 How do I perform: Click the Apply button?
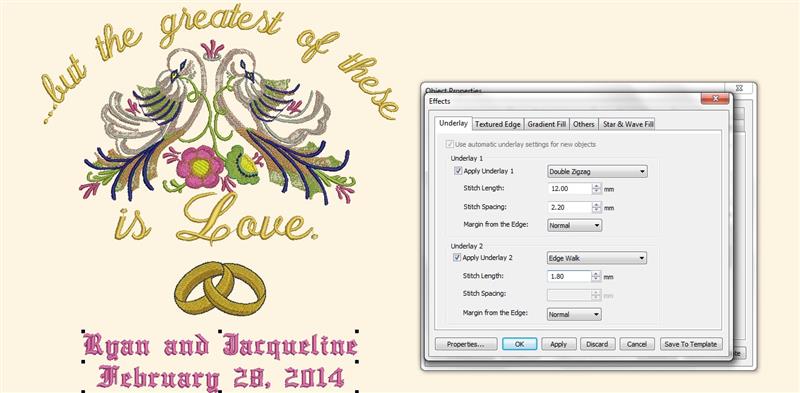tap(559, 344)
